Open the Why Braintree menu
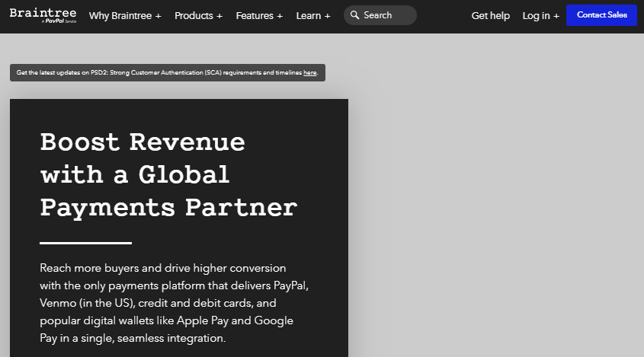Screen dimensions: 644x357 point(119,16)
